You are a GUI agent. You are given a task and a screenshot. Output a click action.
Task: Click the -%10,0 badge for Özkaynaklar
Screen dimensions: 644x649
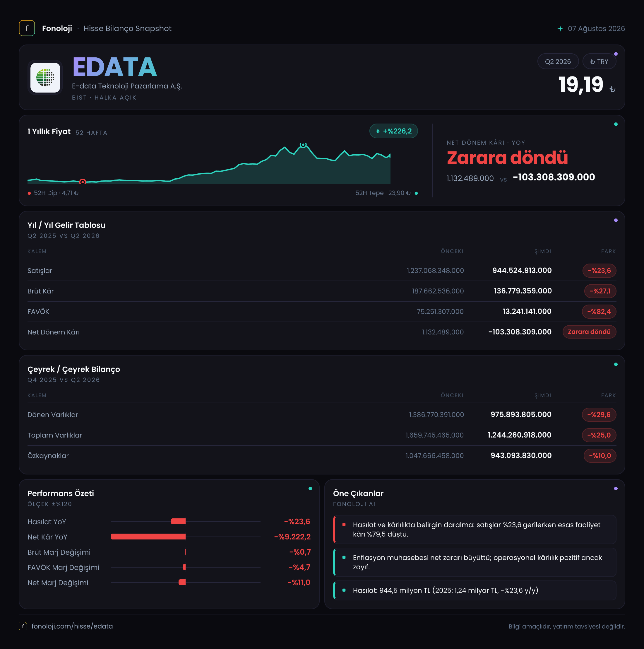pos(600,456)
